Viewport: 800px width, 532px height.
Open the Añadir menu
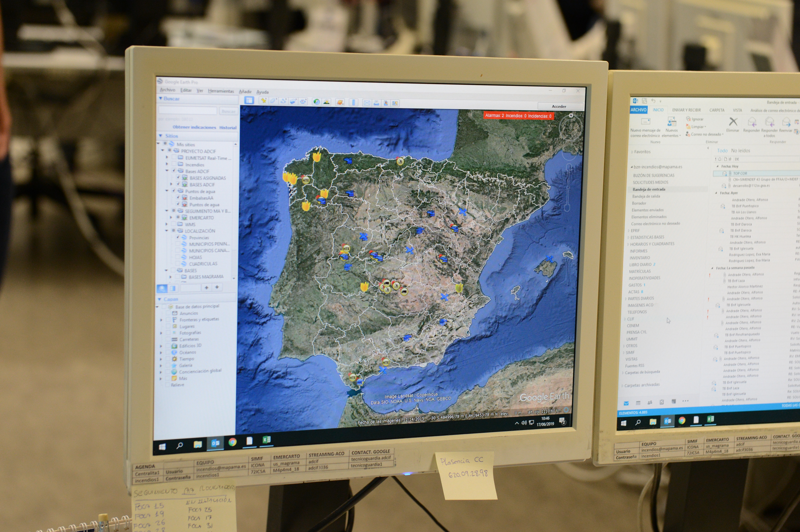(x=245, y=92)
